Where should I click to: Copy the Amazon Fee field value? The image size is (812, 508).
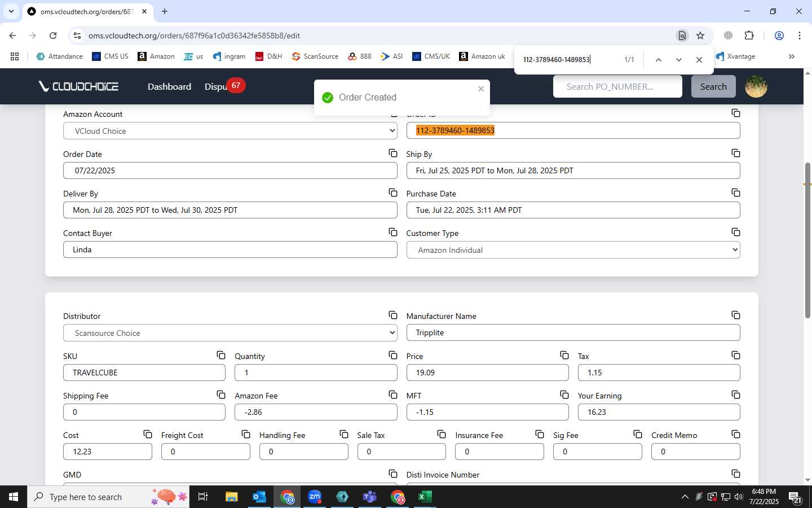click(x=393, y=395)
